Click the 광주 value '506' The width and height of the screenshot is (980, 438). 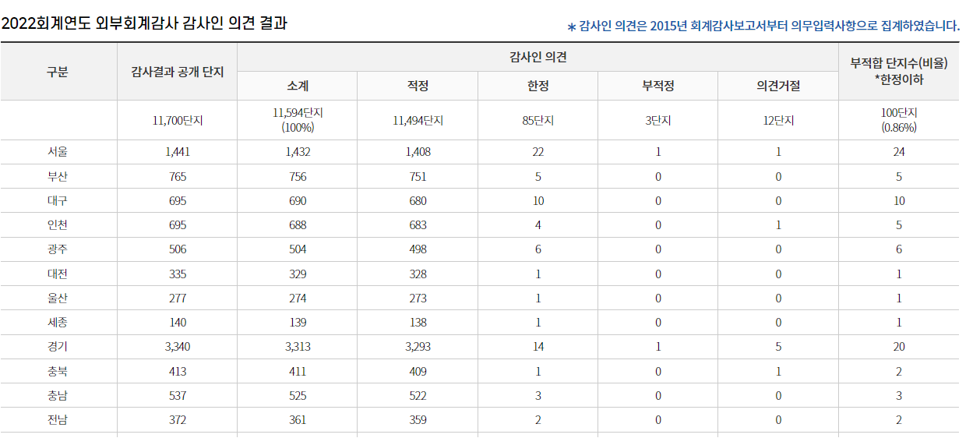[178, 249]
